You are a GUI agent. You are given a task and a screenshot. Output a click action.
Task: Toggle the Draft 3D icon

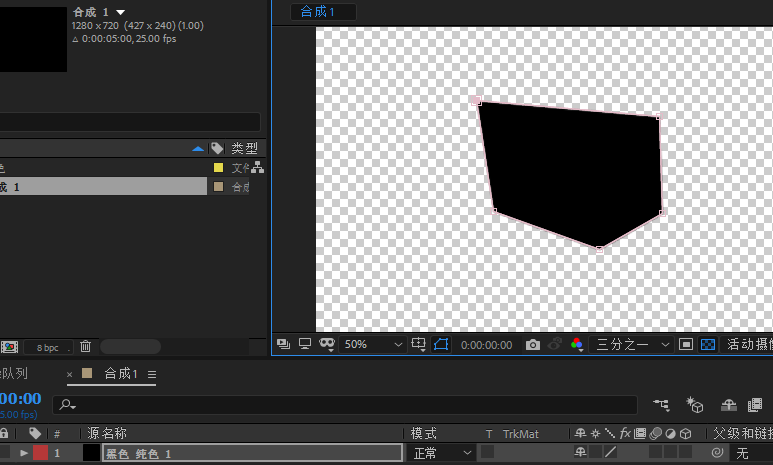click(x=694, y=404)
